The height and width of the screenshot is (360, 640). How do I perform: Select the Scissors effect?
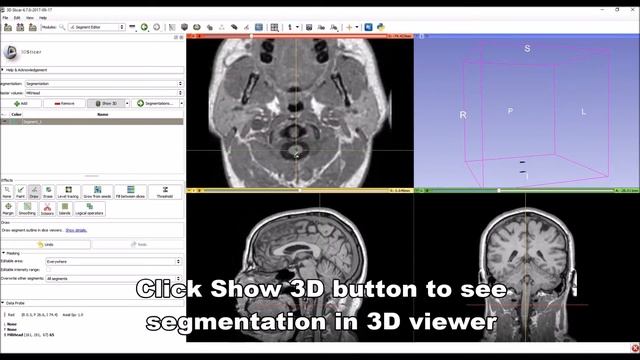tap(47, 209)
